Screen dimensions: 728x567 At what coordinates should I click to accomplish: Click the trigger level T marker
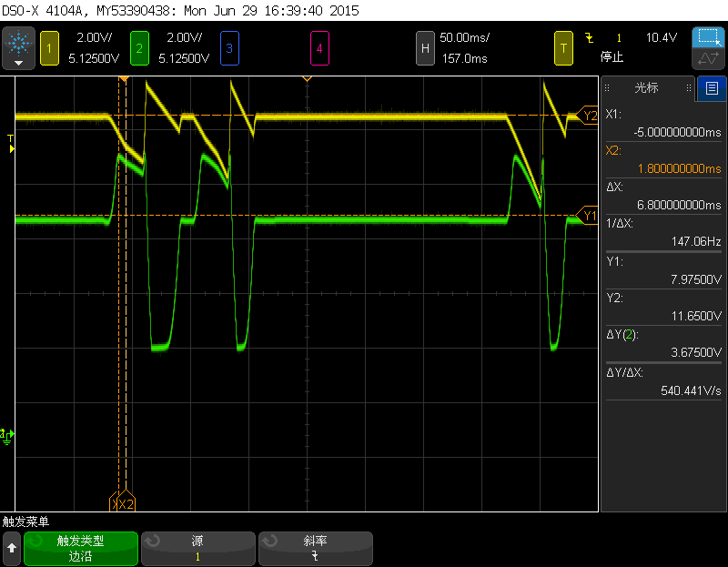click(10, 144)
